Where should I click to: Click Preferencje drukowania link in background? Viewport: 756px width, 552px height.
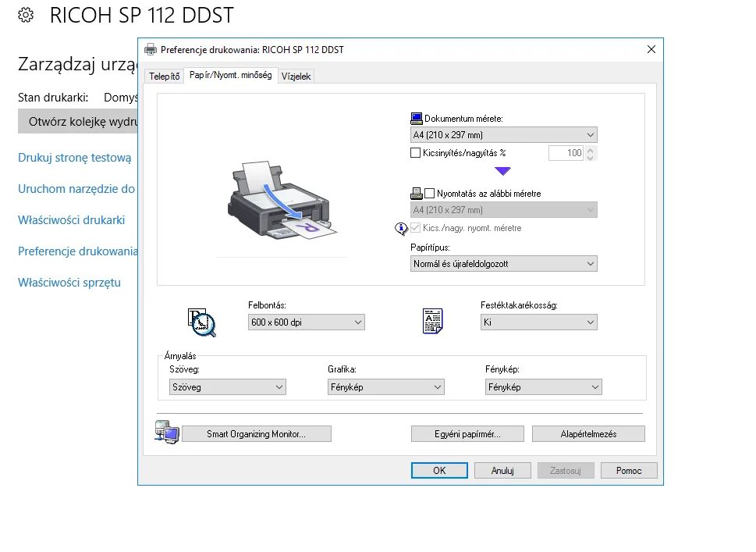pos(77,251)
